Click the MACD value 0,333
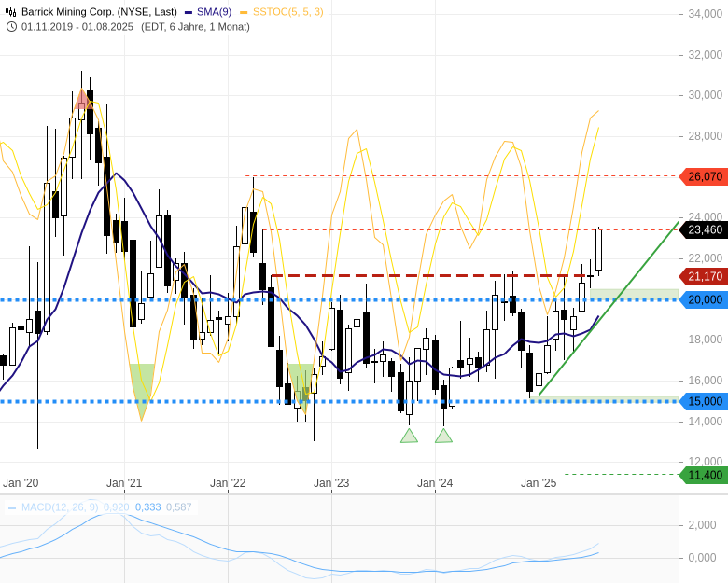 pyautogui.click(x=147, y=507)
